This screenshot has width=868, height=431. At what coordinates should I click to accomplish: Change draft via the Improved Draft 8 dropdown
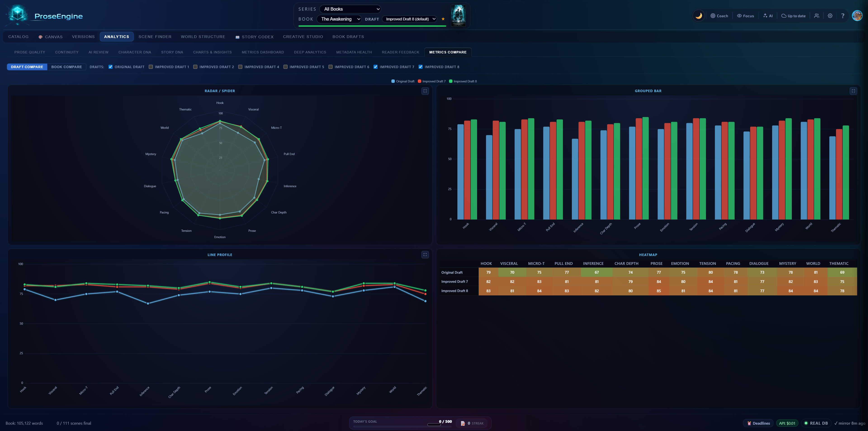(x=409, y=19)
